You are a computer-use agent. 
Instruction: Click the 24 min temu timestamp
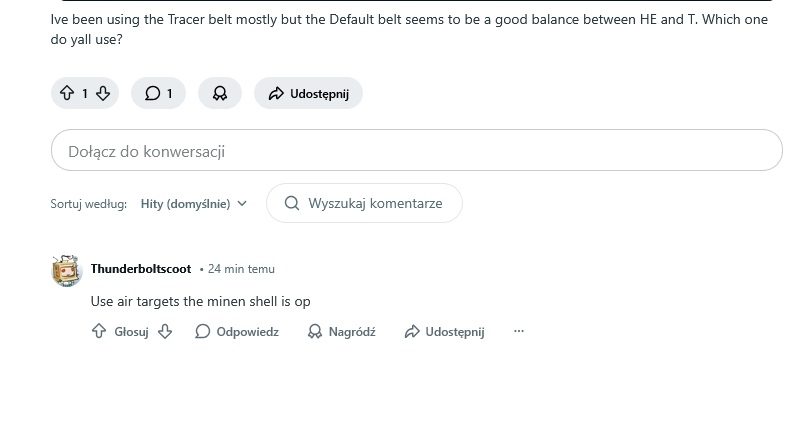pos(241,269)
